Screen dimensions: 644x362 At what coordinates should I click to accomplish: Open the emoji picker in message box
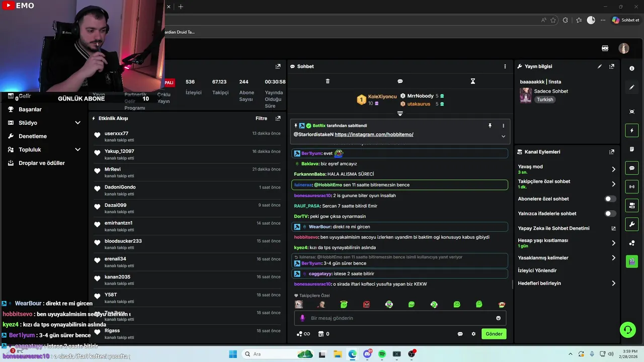pos(499,318)
